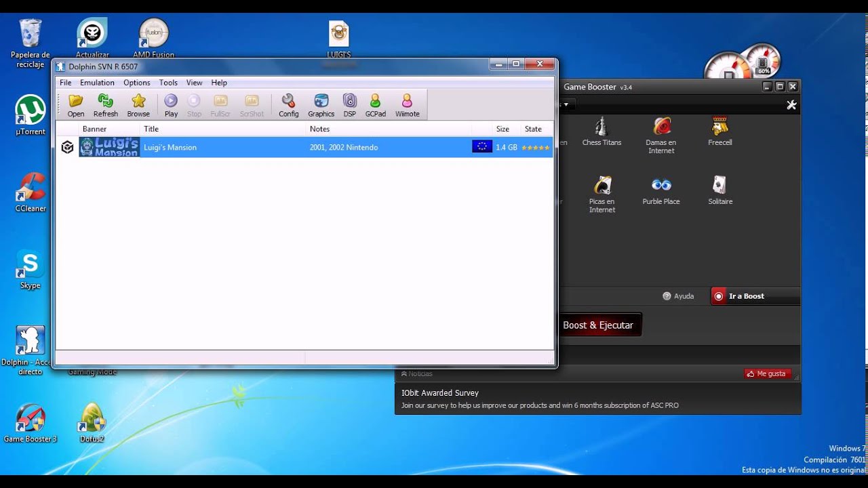Image resolution: width=868 pixels, height=488 pixels.
Task: Select Solitaire in Game Booster
Action: [720, 190]
